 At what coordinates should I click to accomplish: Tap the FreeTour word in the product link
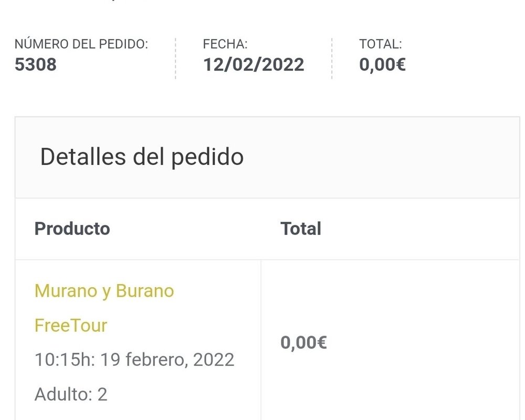[x=71, y=325]
